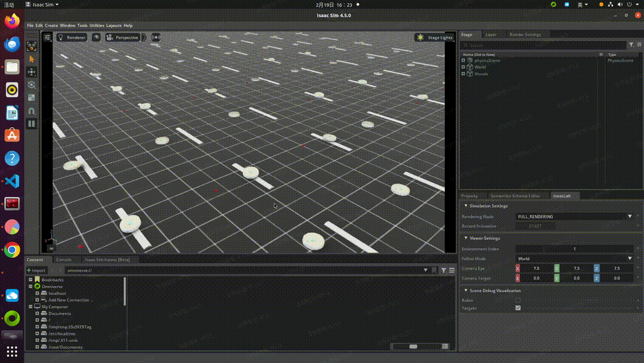Launch Visual Studio Code from the dock
The height and width of the screenshot is (363, 644).
12,181
